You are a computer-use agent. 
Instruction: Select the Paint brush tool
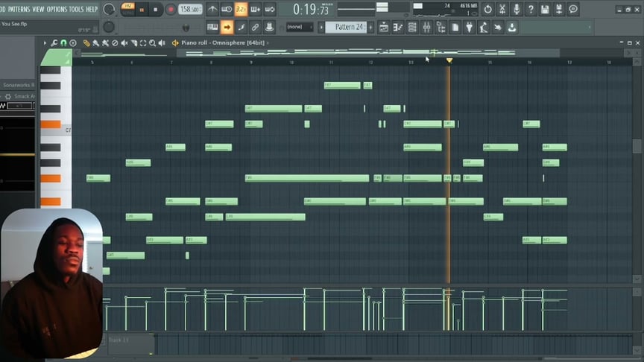click(x=95, y=42)
